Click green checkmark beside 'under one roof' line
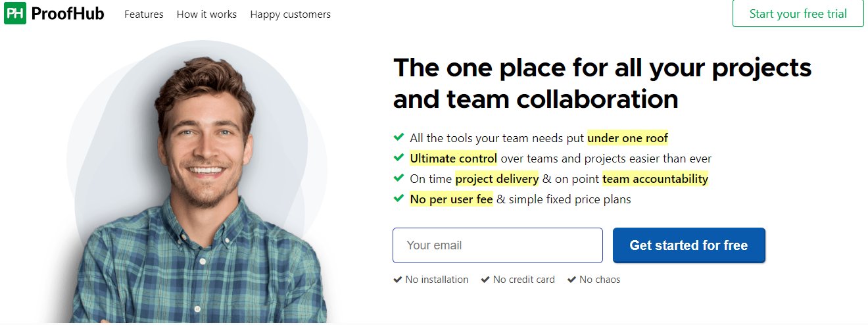Viewport: 868px width, 325px height. click(x=398, y=137)
